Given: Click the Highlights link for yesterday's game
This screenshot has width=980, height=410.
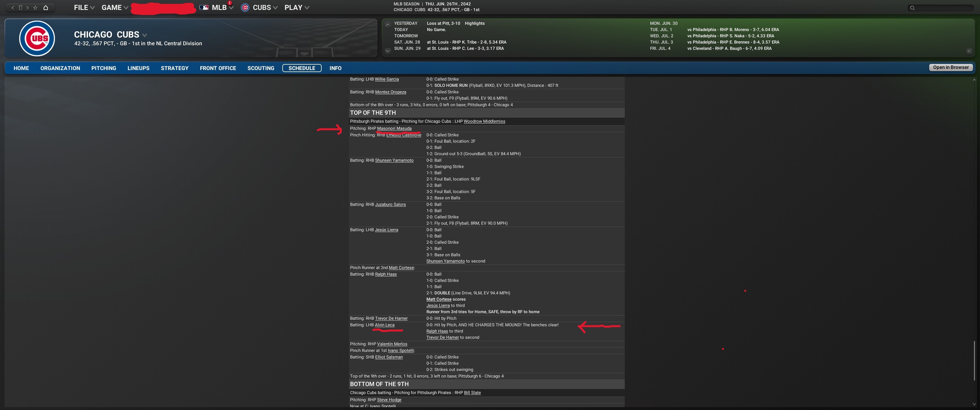Looking at the screenshot, I should [x=474, y=23].
